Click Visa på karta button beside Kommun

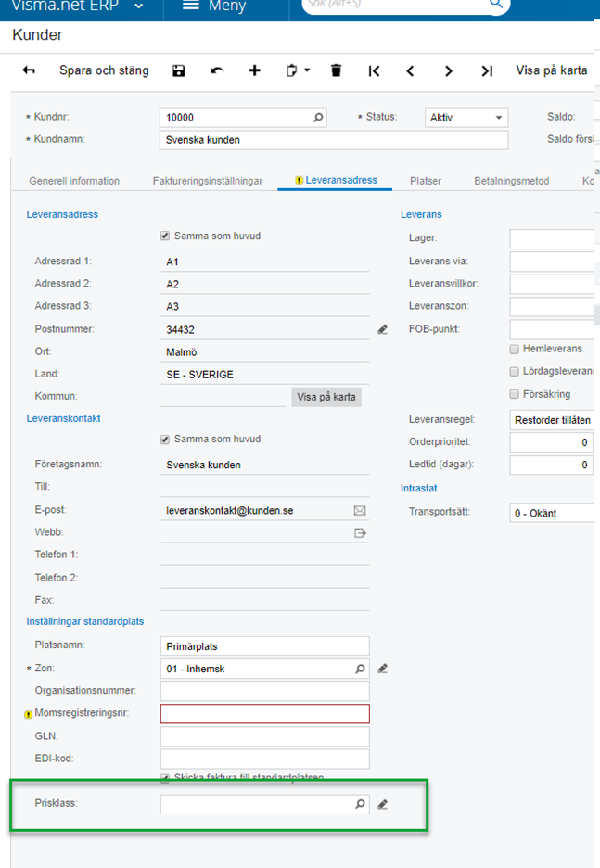coord(326,397)
